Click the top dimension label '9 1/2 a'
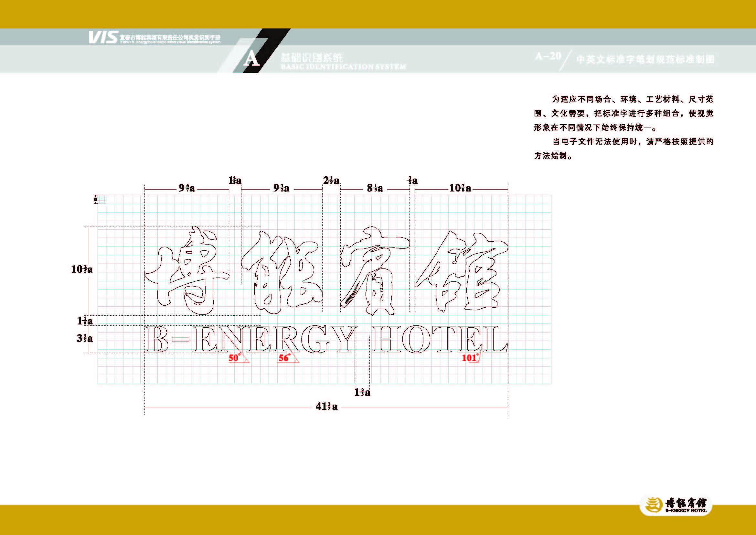The height and width of the screenshot is (535, 756). tap(281, 188)
